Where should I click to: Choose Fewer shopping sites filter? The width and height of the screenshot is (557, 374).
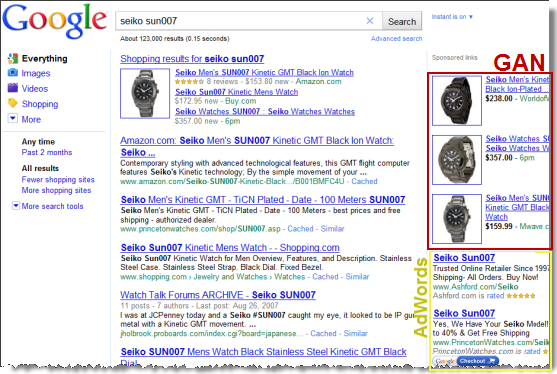[58, 179]
